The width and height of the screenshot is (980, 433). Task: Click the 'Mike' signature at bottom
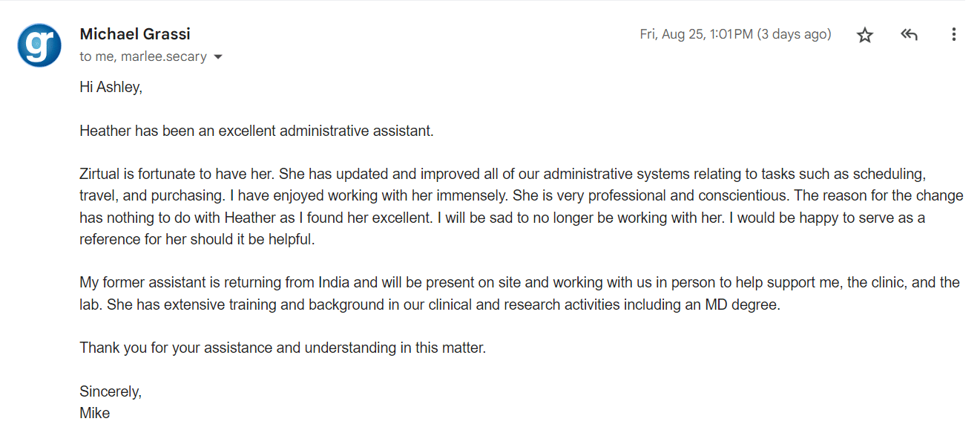point(95,413)
